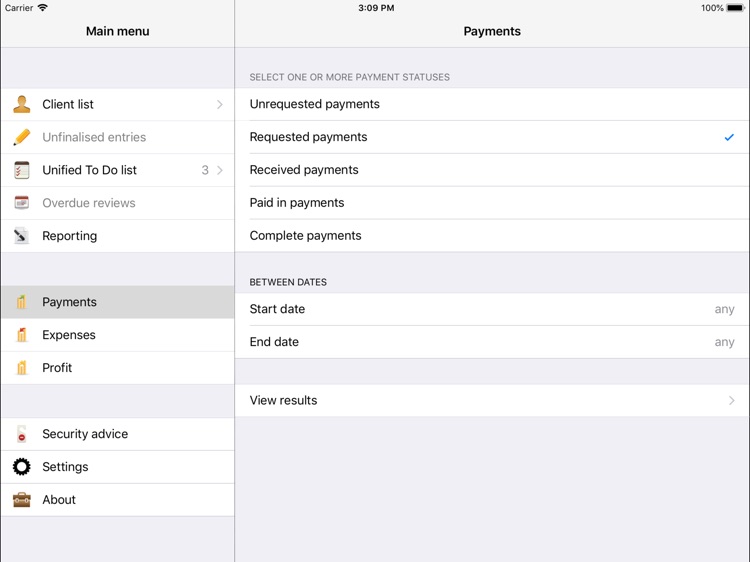Screen dimensions: 750x562
Task: Open the Settings menu item
Action: click(118, 467)
